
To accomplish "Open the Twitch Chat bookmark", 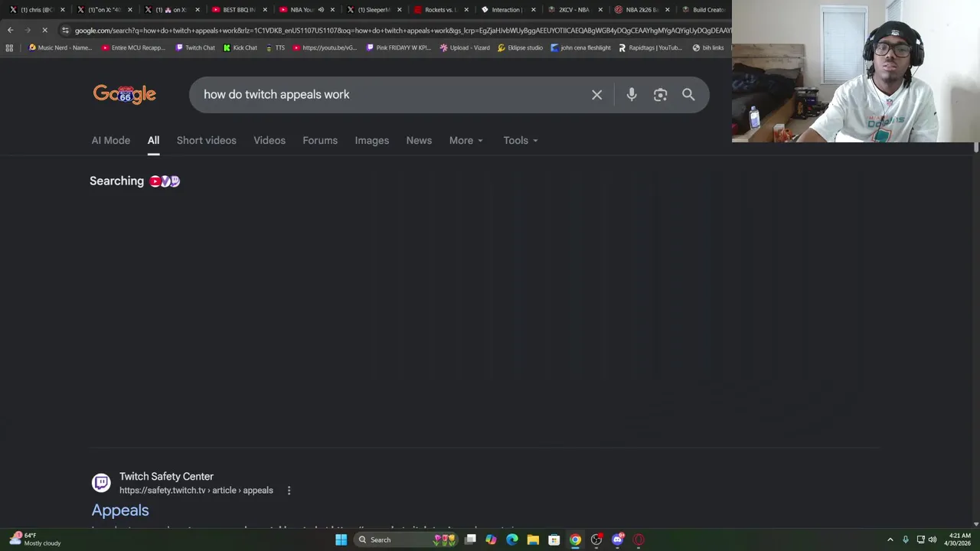I will (x=195, y=47).
